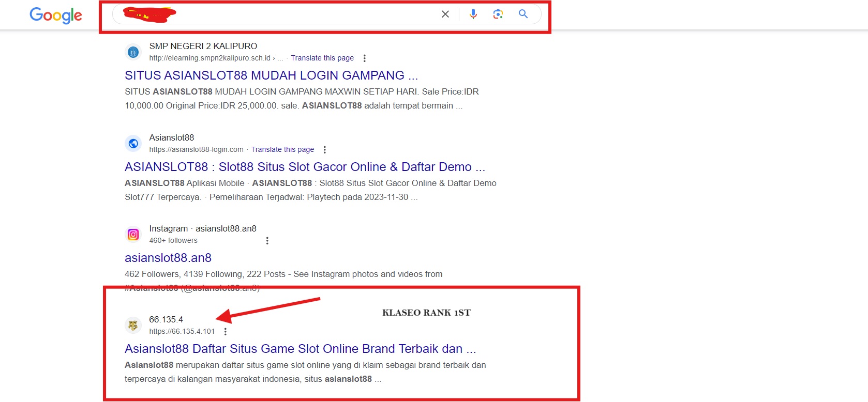Clear the search box with X icon
The image size is (868, 402).
(445, 14)
